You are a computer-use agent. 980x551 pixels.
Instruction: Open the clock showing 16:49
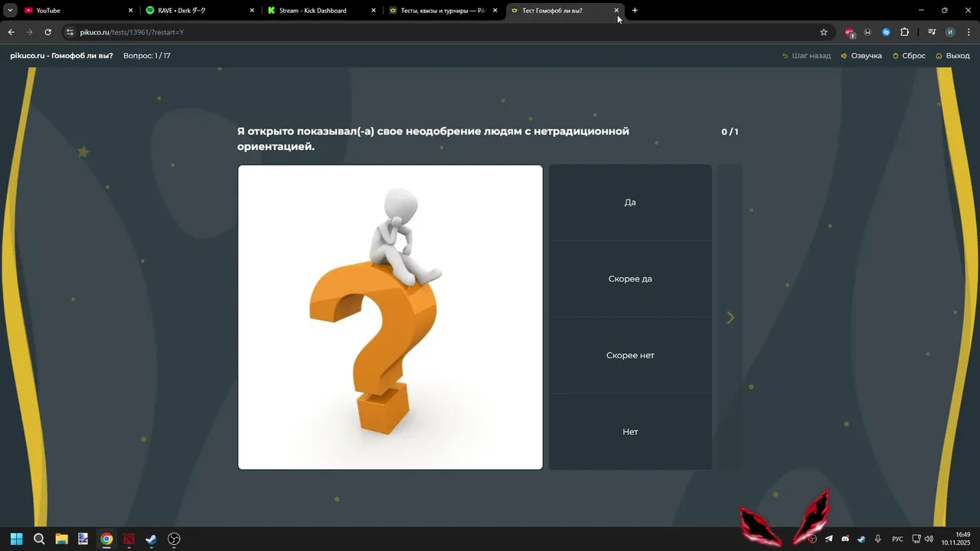[x=957, y=539]
